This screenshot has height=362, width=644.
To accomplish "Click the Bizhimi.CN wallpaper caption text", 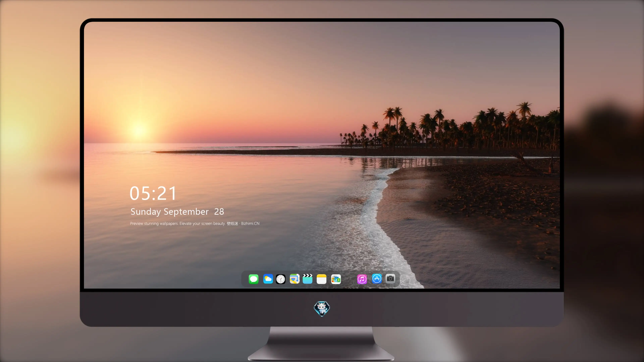I will (x=195, y=223).
